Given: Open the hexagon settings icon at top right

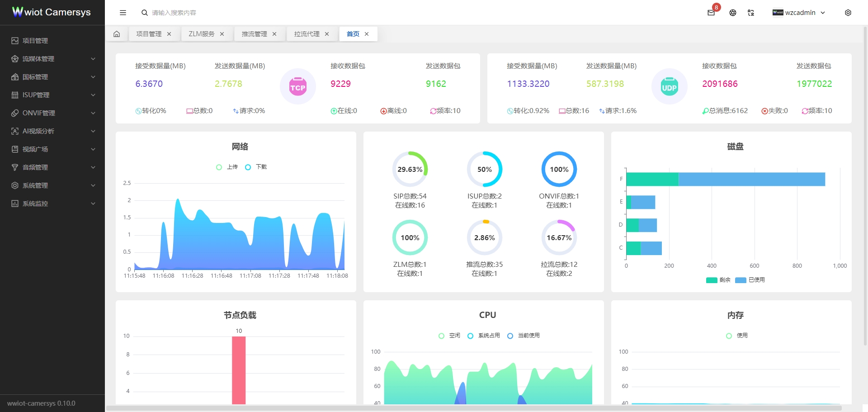Looking at the screenshot, I should click(x=848, y=13).
